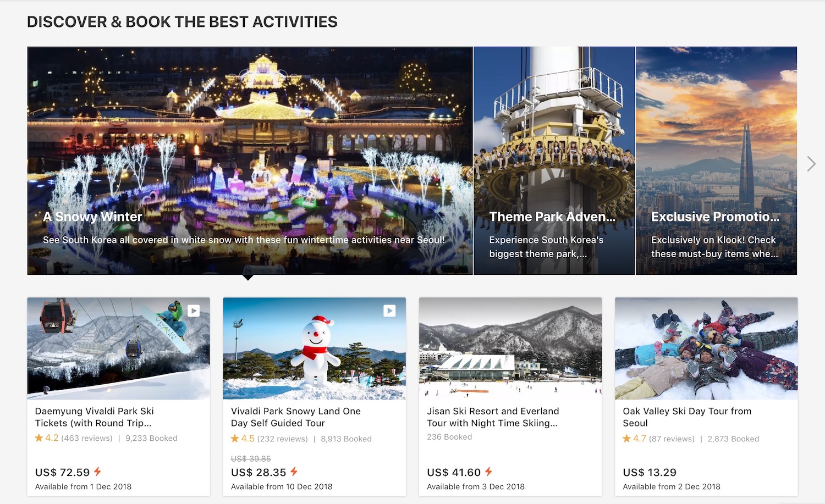View the 87 reviews for Oak Valley
825x504 pixels.
click(x=672, y=439)
